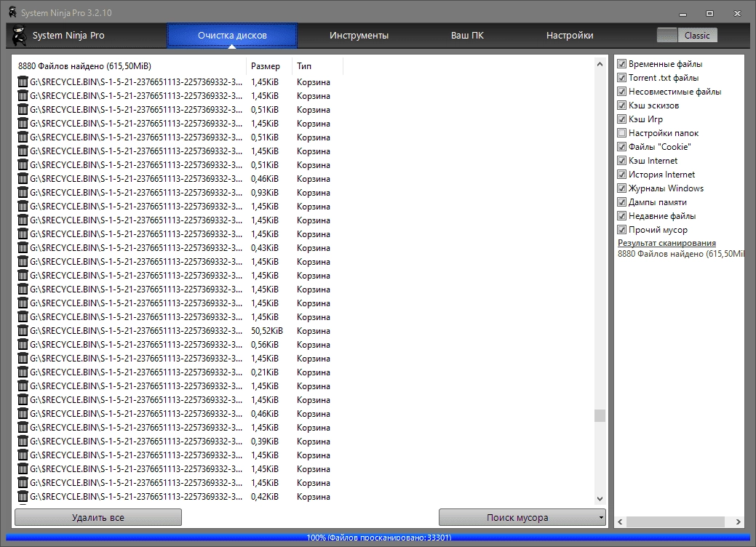Screen dimensions: 756x547
Task: Click the $RECYCLE.BIN path in the 0,42KiB row
Action: point(136,496)
